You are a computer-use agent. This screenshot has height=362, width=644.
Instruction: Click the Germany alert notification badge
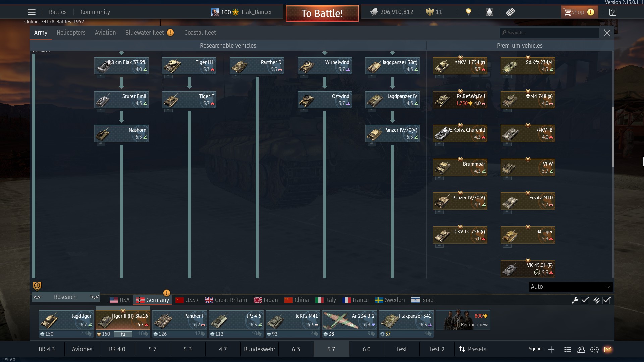(166, 293)
